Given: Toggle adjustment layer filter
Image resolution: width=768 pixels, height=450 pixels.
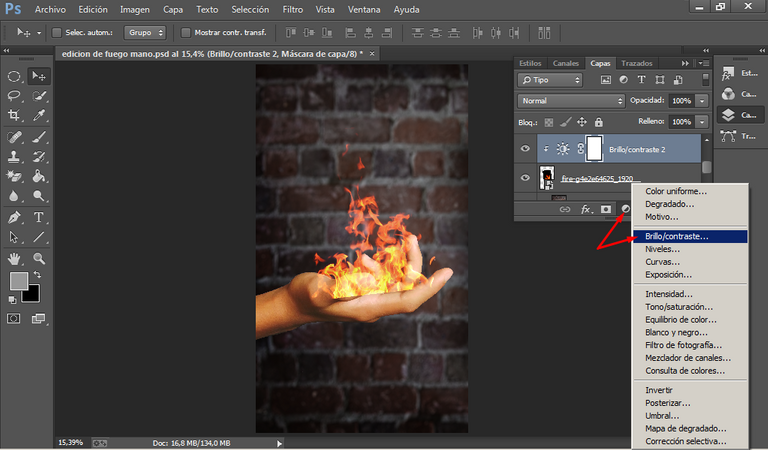Looking at the screenshot, I should [x=624, y=79].
